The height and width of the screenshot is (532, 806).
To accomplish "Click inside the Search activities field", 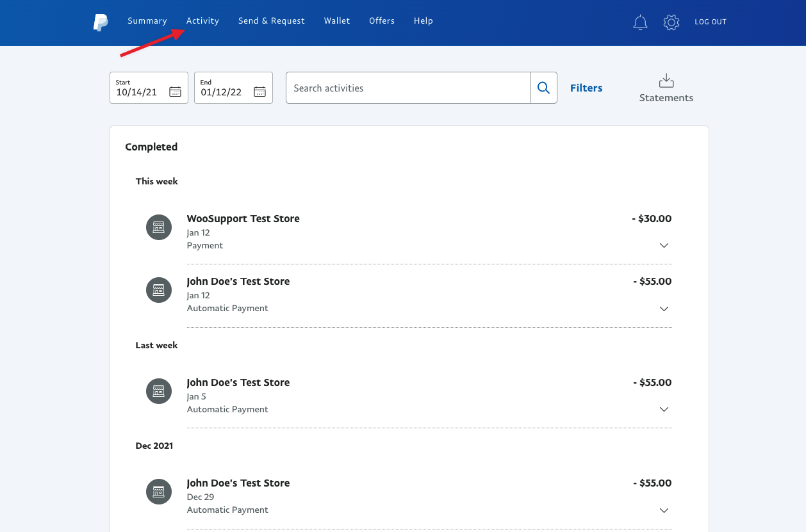I will click(407, 88).
